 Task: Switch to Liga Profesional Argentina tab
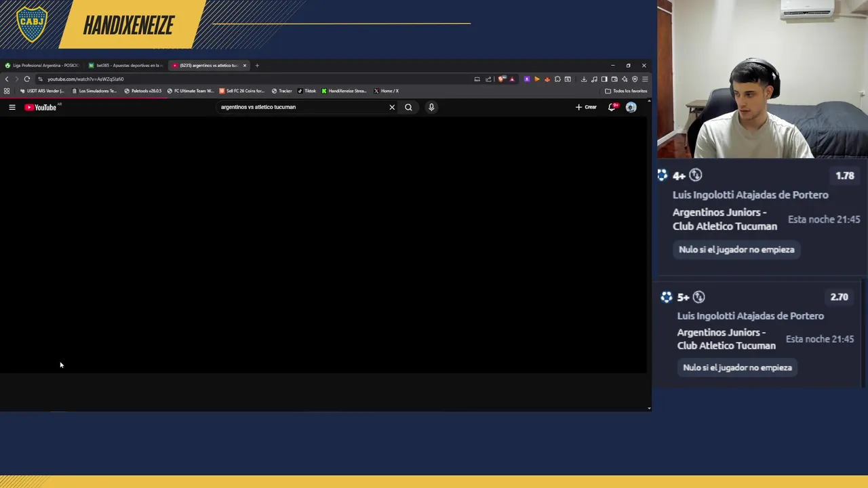pos(42,66)
